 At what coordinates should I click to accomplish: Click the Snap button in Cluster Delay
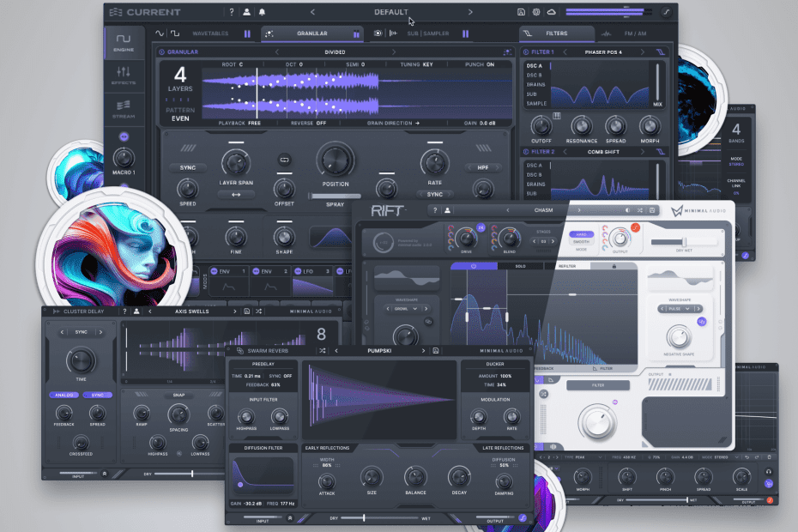pyautogui.click(x=178, y=395)
